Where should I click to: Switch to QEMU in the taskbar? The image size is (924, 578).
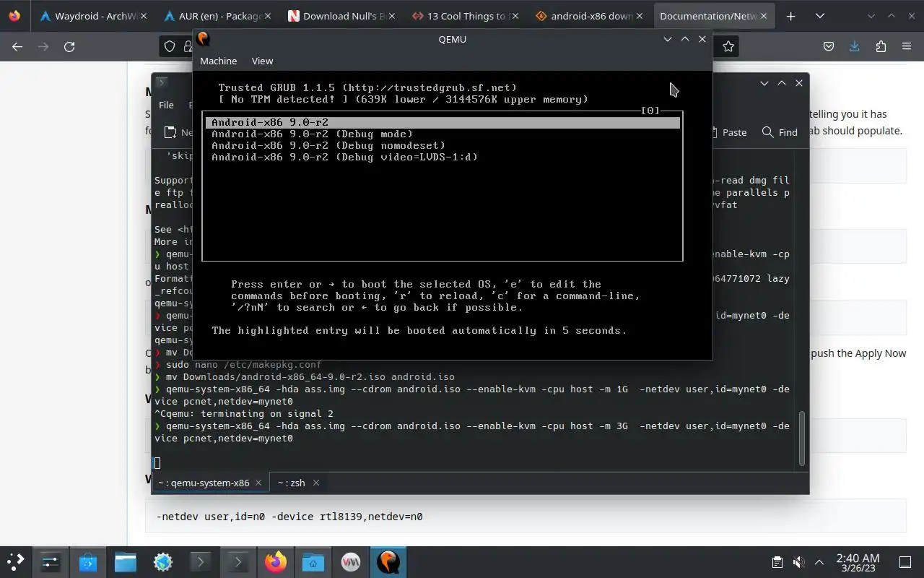(388, 561)
